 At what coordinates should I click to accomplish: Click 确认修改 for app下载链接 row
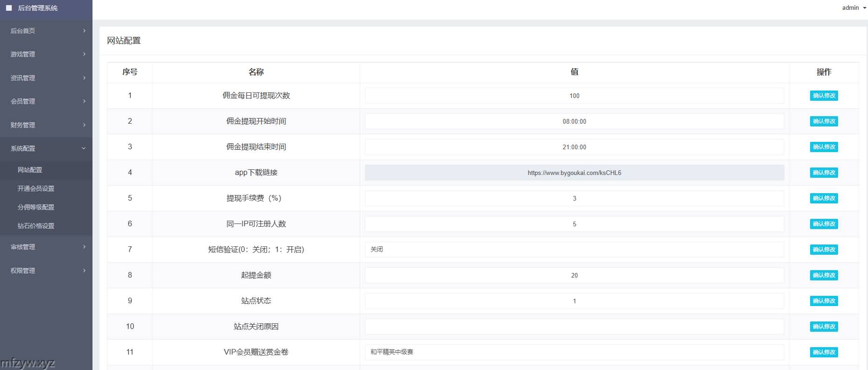tap(824, 173)
